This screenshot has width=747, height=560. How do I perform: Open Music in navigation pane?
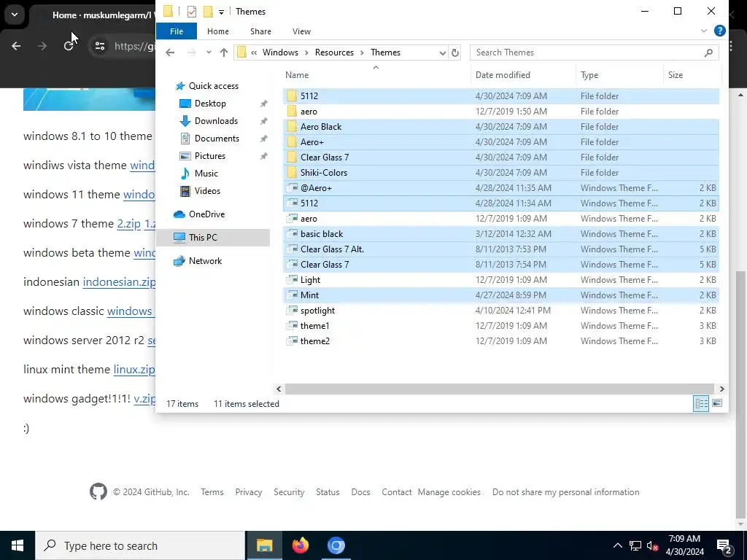pos(206,174)
